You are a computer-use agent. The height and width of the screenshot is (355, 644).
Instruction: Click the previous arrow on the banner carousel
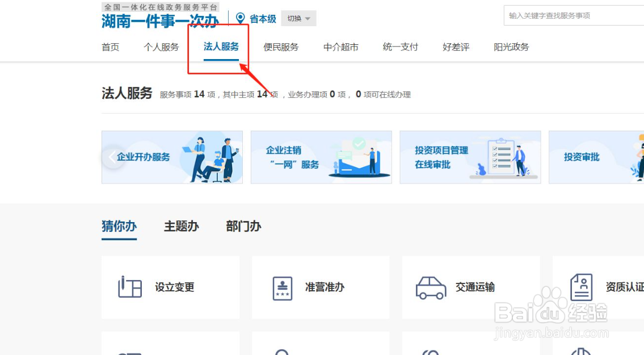click(x=112, y=157)
